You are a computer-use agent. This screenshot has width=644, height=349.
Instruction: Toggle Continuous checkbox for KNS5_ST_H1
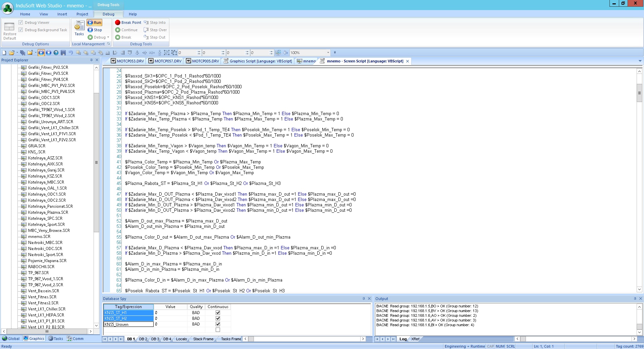[218, 313]
